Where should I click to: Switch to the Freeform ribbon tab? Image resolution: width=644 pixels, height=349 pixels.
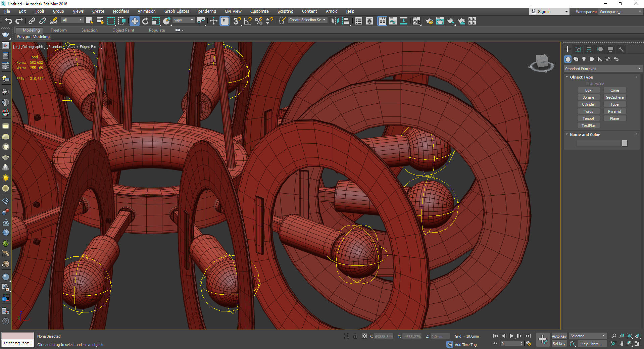coord(59,30)
